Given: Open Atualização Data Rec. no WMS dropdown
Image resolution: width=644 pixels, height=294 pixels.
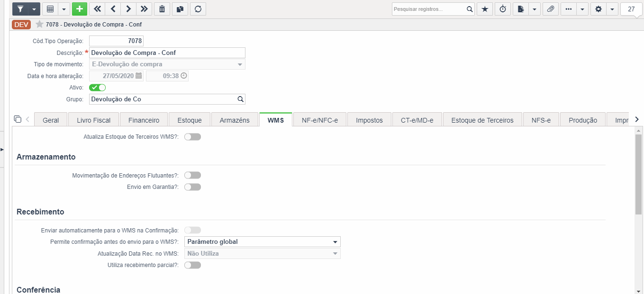Looking at the screenshot, I should (262, 253).
